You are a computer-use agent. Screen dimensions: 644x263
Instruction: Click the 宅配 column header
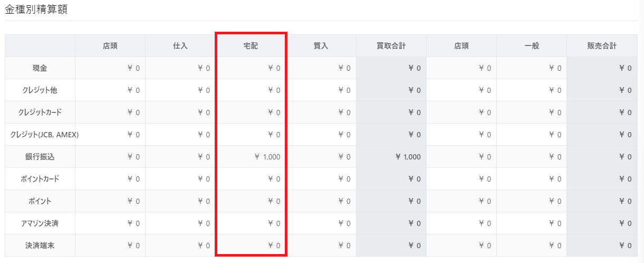[x=251, y=46]
